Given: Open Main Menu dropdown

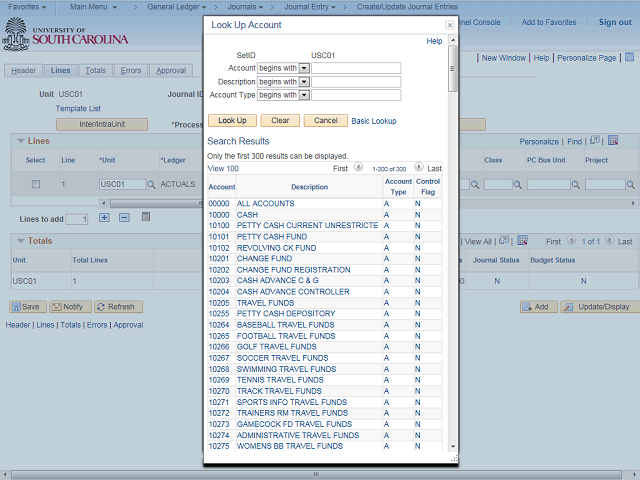Looking at the screenshot, I should (93, 7).
